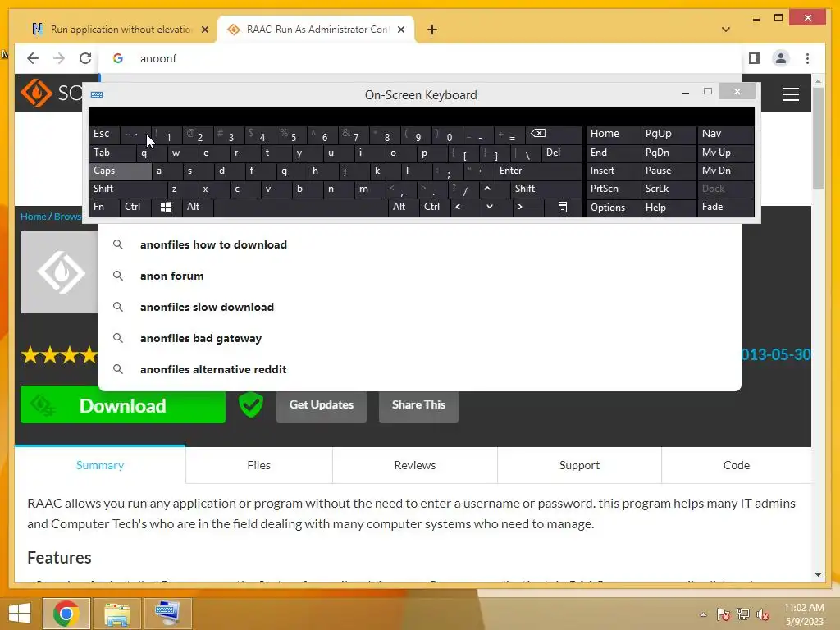This screenshot has height=630, width=840.
Task: Open the Files tab
Action: pyautogui.click(x=258, y=465)
